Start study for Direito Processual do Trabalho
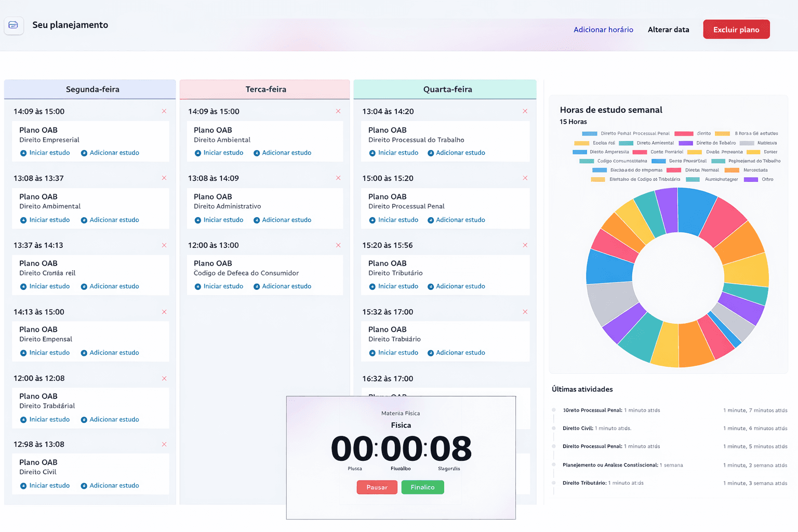The image size is (798, 532). (393, 152)
